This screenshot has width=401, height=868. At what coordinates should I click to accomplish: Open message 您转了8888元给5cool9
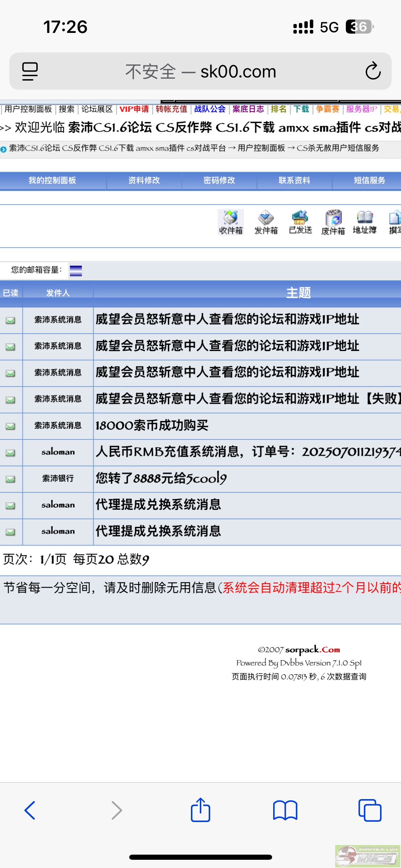(161, 478)
